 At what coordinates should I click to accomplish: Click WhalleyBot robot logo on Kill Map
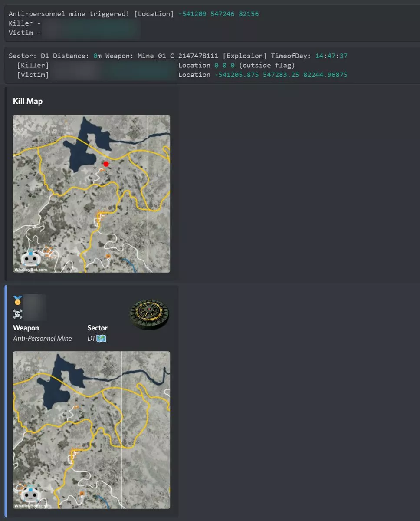tap(30, 258)
